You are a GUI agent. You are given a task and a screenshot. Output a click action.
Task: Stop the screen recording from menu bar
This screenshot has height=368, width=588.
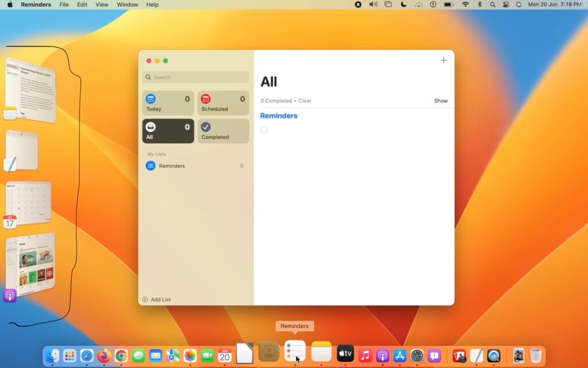pos(358,5)
